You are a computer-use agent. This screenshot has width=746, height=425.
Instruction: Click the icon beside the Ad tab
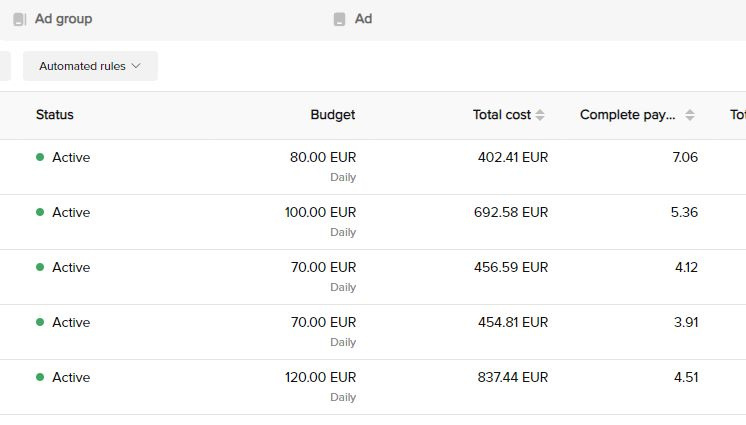[339, 19]
